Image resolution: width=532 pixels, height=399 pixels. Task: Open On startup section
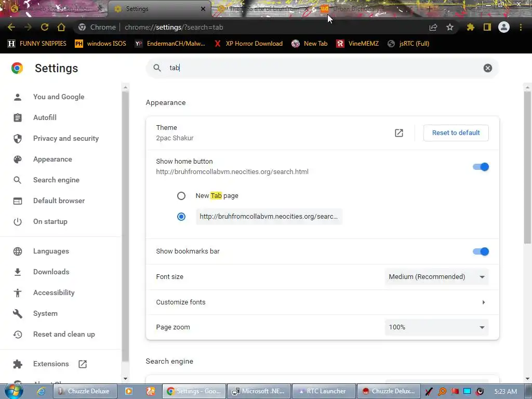tap(50, 221)
